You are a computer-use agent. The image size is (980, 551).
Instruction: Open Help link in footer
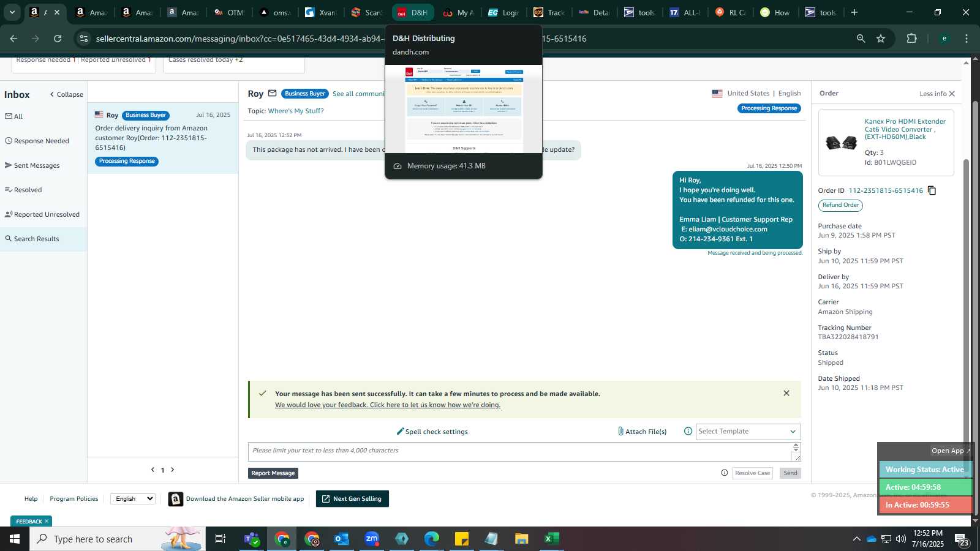(x=31, y=499)
